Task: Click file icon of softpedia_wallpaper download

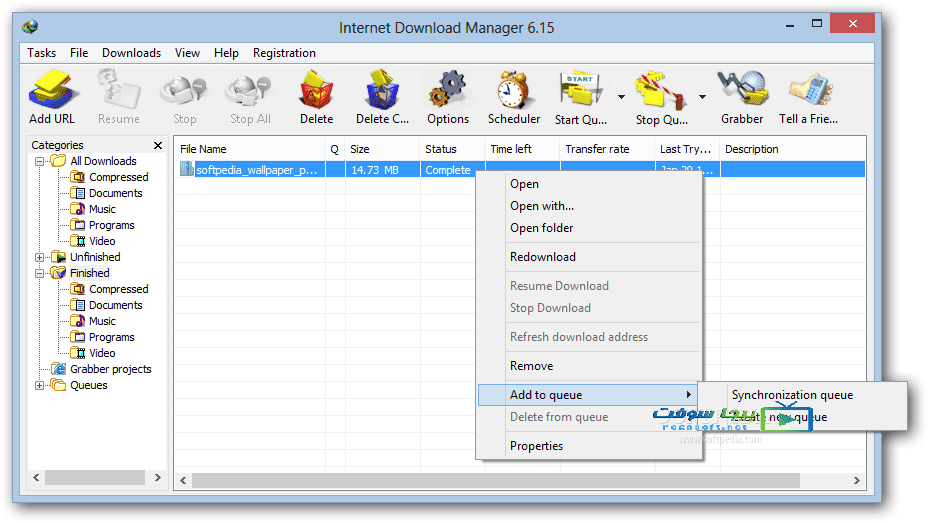Action: pos(187,169)
